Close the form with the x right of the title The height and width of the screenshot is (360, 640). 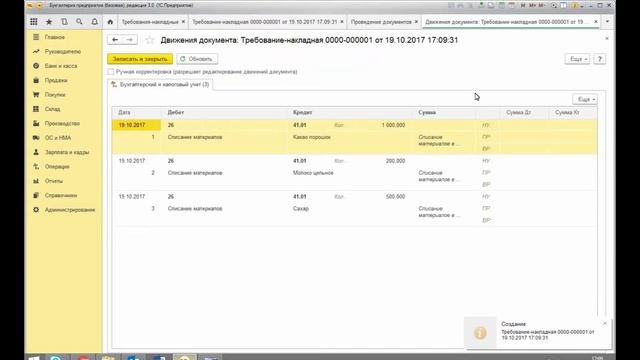[607, 38]
